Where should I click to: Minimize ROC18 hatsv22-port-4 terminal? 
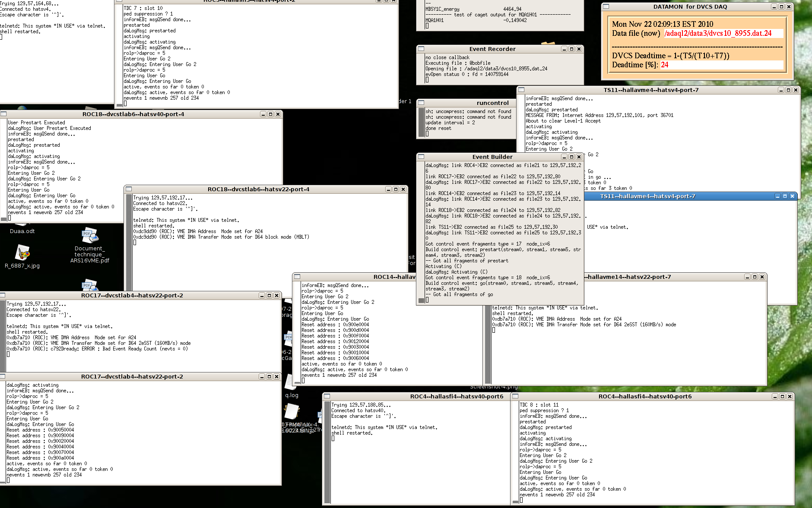388,189
